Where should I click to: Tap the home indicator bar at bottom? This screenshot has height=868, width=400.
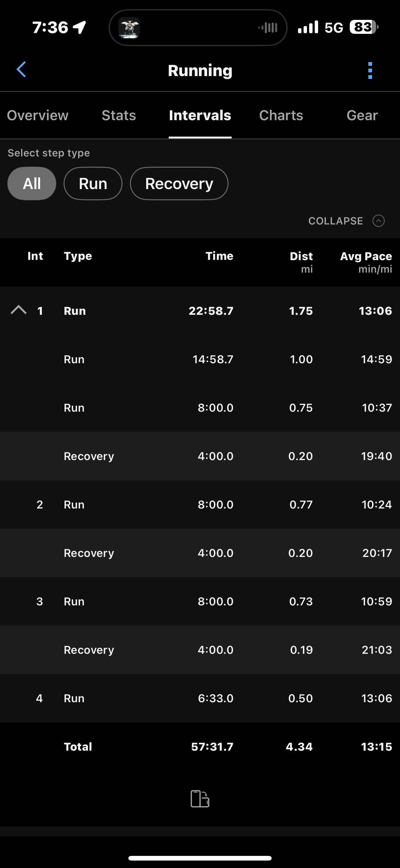pos(200,858)
